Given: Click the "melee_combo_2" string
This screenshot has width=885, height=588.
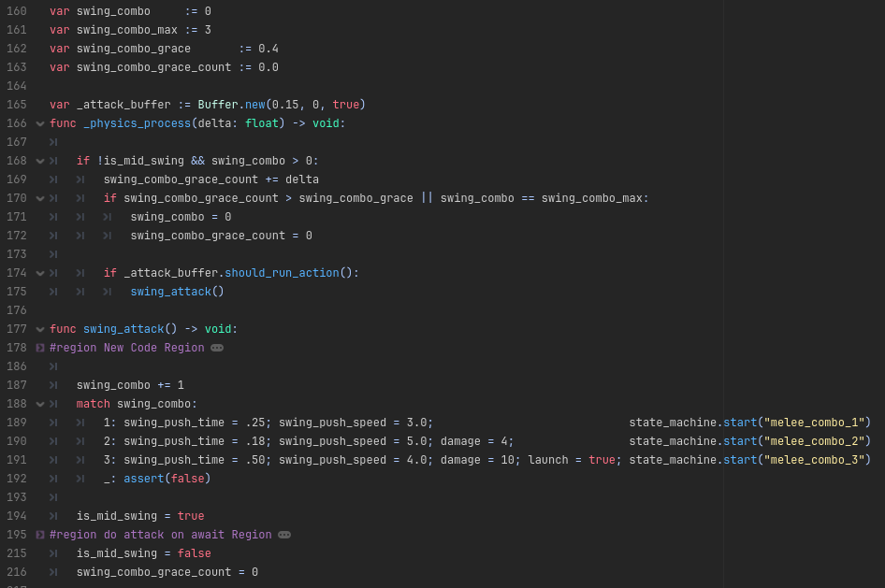Looking at the screenshot, I should pos(814,441).
